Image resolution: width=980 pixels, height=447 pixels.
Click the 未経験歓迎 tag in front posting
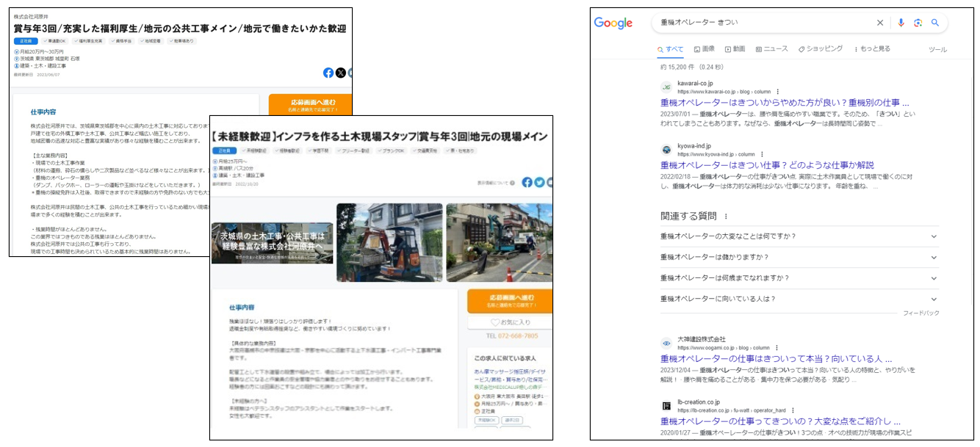(255, 150)
